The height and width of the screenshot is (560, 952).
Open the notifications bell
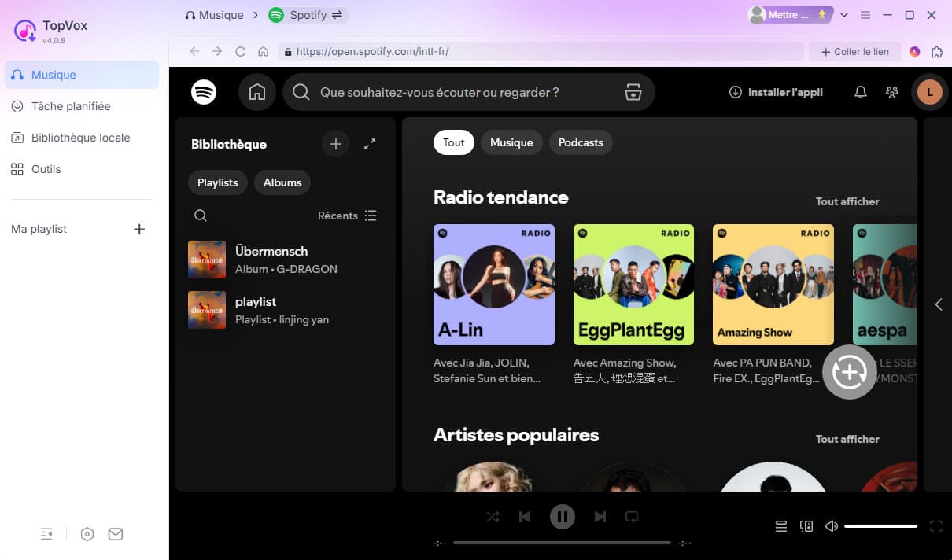pyautogui.click(x=861, y=92)
